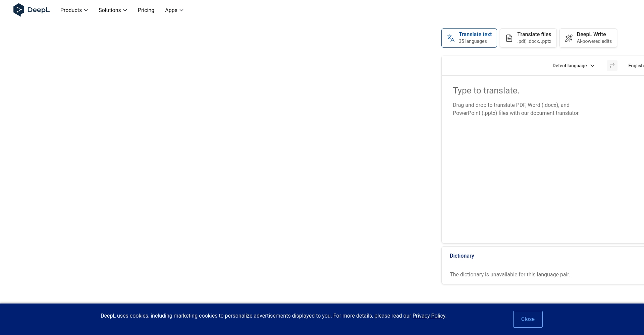
Task: Click the DeepL hexagon logo icon
Action: tap(18, 10)
